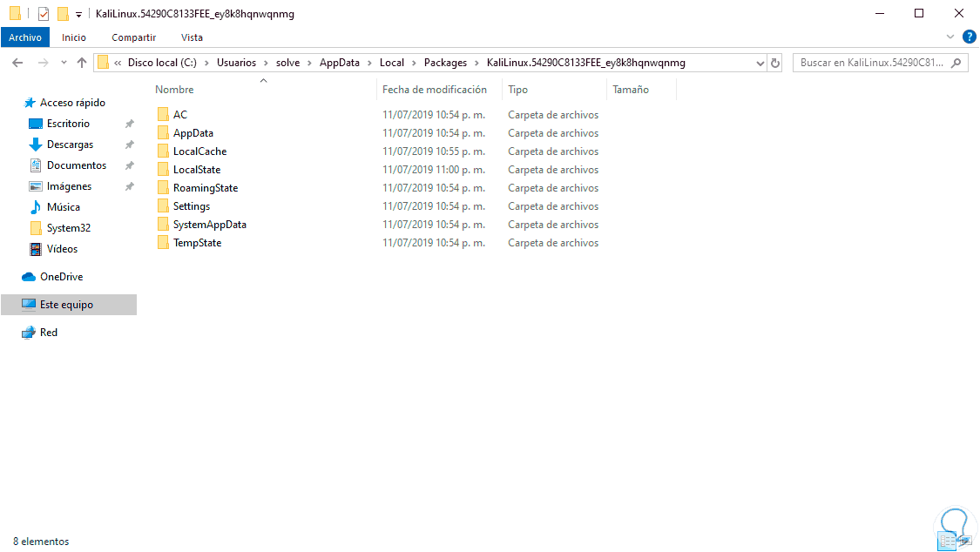Viewport: 980px width, 552px height.
Task: Open Descargas in the navigation pane
Action: [62, 145]
